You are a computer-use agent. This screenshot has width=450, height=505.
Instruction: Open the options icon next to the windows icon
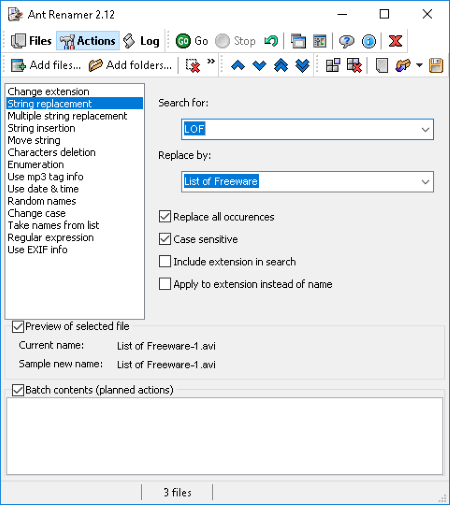click(320, 41)
